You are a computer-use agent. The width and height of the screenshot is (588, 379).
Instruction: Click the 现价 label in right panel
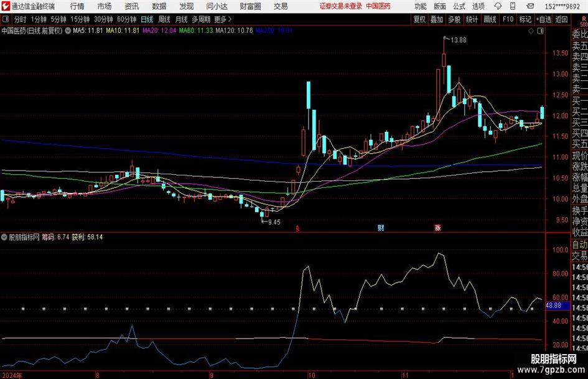[x=580, y=156]
